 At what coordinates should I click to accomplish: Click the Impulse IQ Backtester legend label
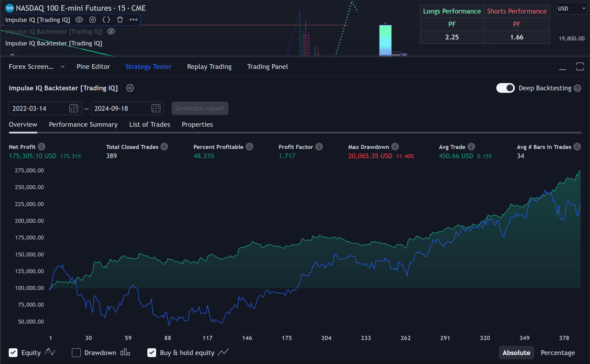(x=54, y=43)
